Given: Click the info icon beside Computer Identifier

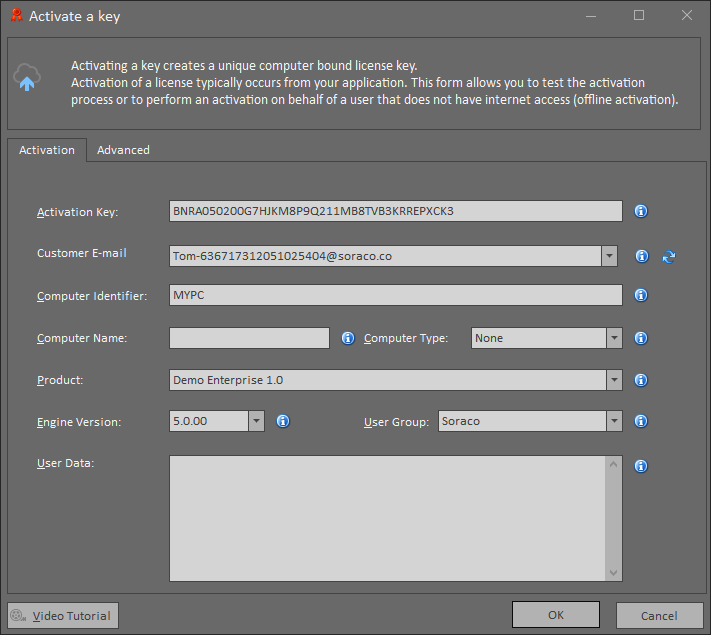Looking at the screenshot, I should (641, 295).
